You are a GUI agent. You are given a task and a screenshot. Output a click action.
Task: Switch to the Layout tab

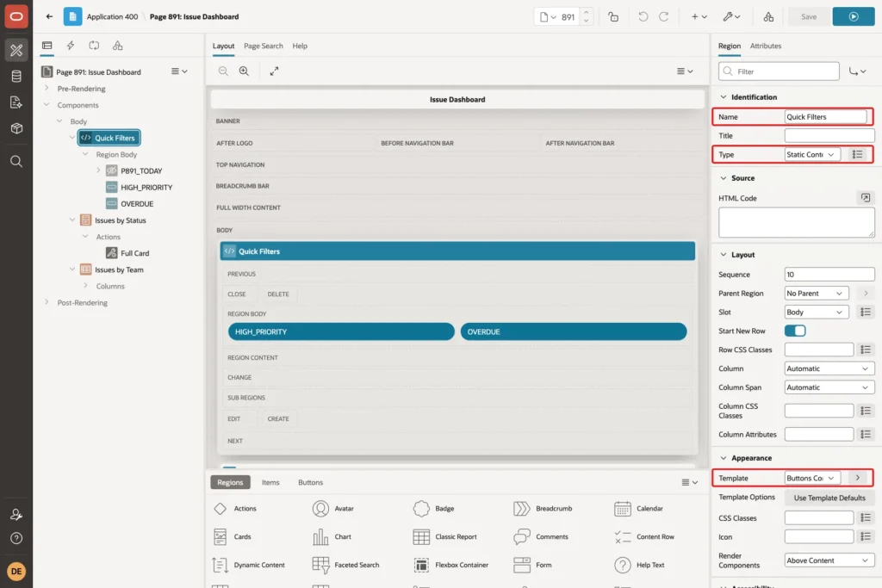[x=223, y=46]
